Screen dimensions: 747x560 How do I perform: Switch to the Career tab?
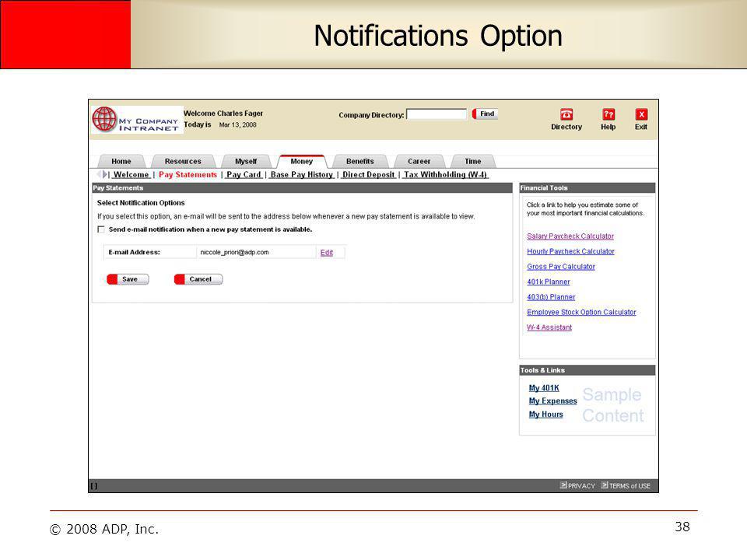pyautogui.click(x=419, y=162)
